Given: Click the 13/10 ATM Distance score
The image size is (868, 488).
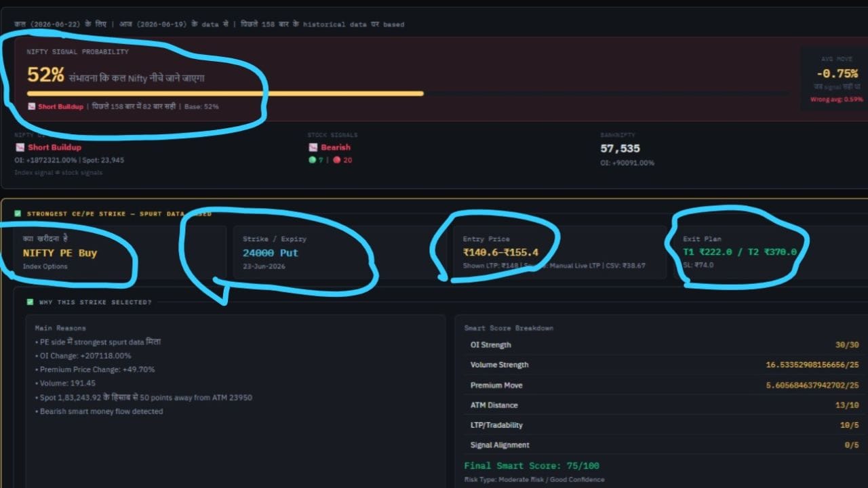Looking at the screenshot, I should tap(847, 405).
